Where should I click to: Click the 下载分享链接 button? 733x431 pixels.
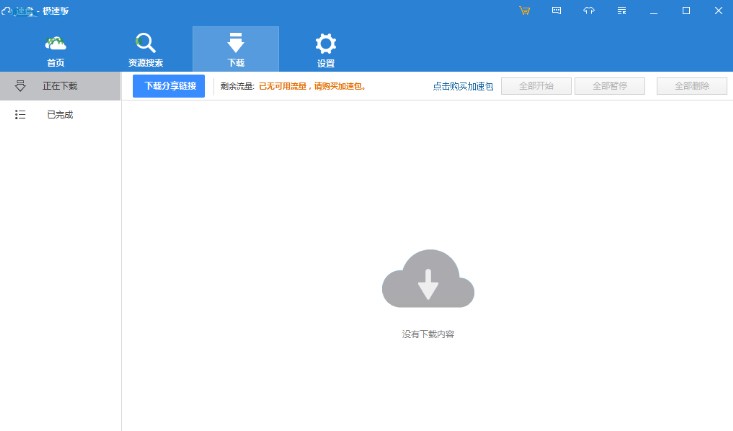[169, 86]
